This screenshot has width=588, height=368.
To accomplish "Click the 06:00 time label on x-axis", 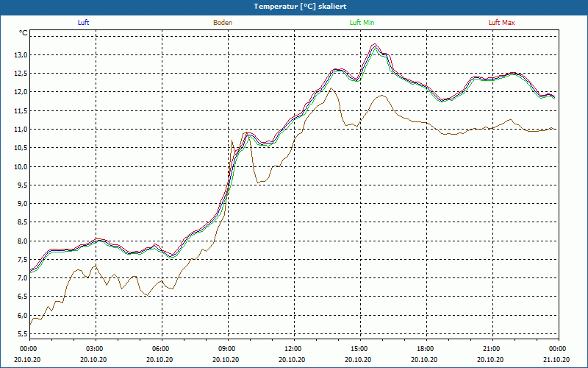I will point(160,349).
